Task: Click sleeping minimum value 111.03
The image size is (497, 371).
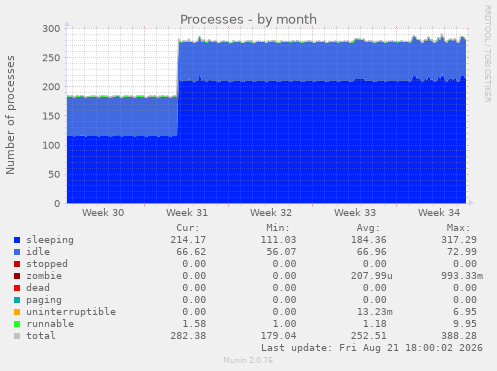Action: point(278,240)
